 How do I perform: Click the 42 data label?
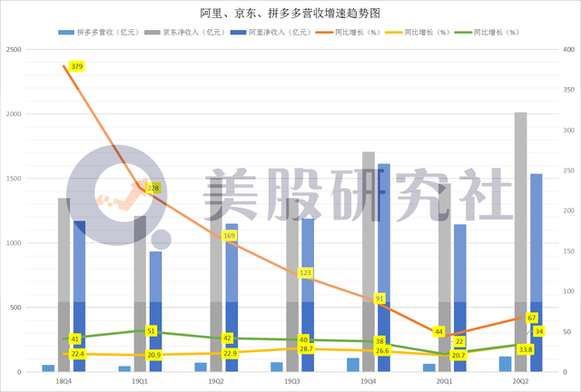coord(227,338)
